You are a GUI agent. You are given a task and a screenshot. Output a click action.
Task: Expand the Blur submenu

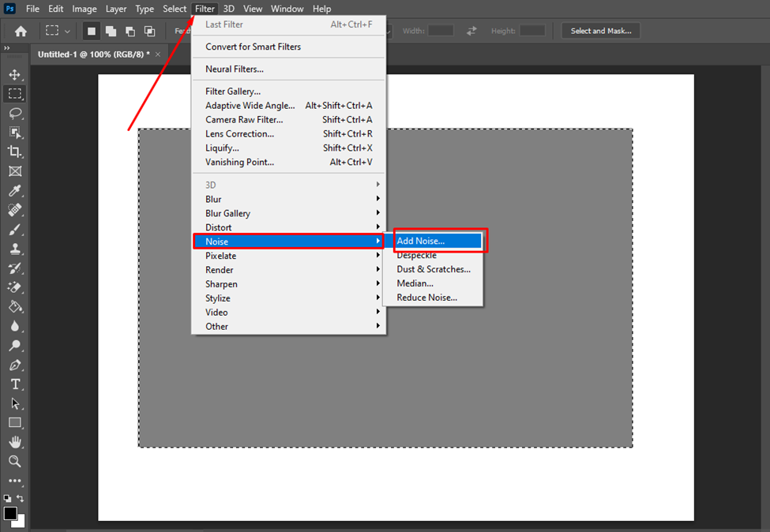(289, 199)
